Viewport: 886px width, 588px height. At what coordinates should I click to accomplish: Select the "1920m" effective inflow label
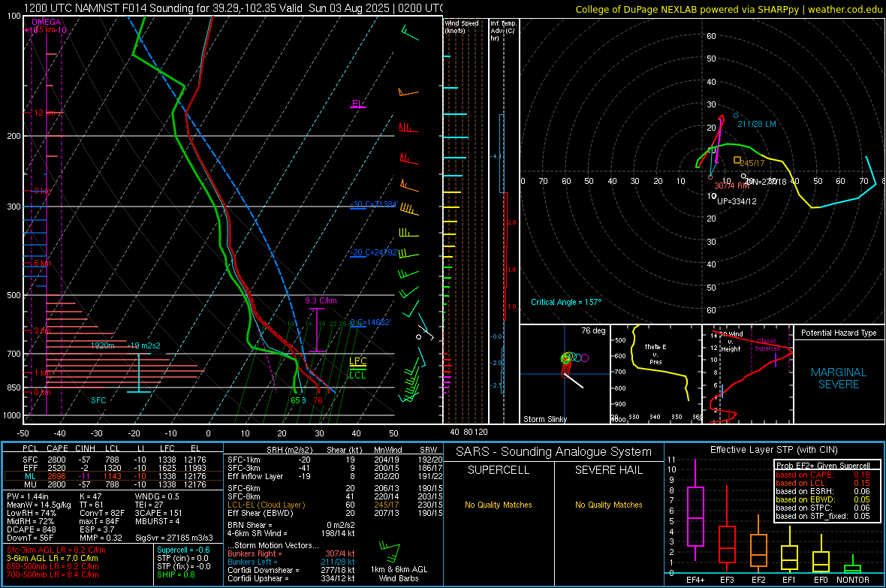coord(103,345)
